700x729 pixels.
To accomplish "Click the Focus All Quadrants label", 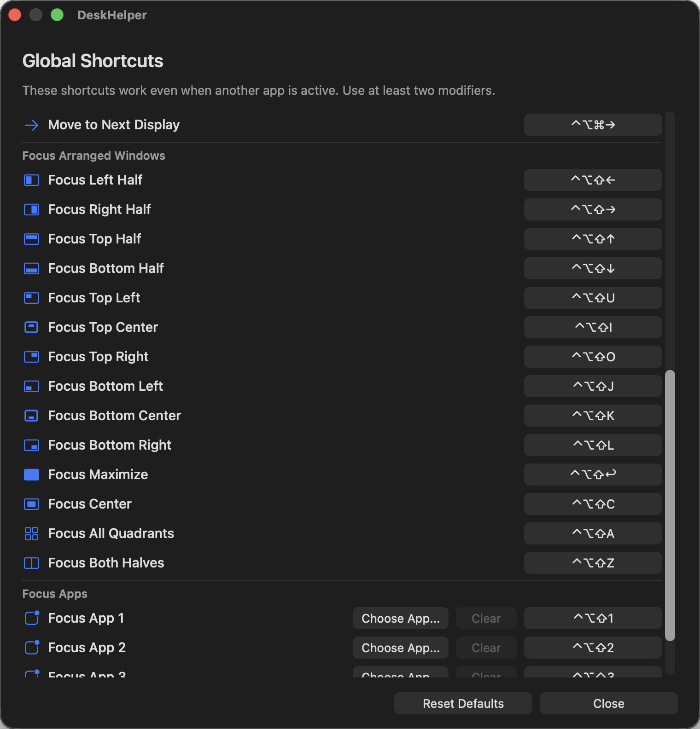I will pos(111,533).
